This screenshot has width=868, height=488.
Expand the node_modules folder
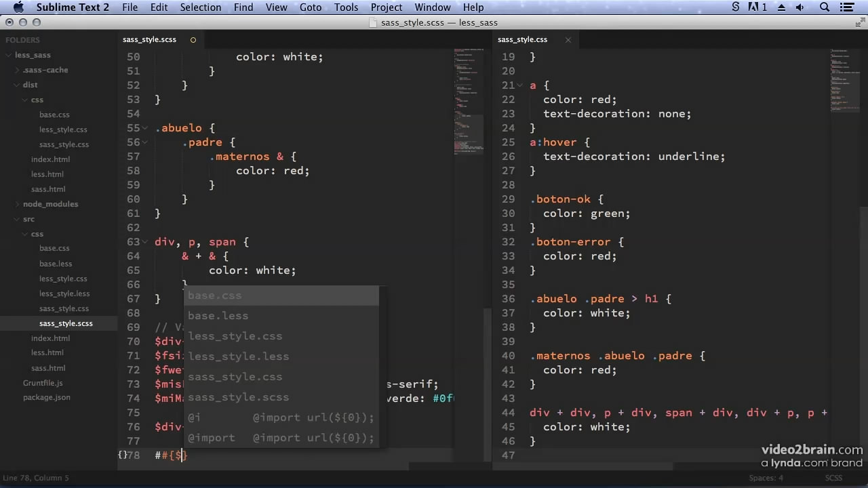pos(17,204)
